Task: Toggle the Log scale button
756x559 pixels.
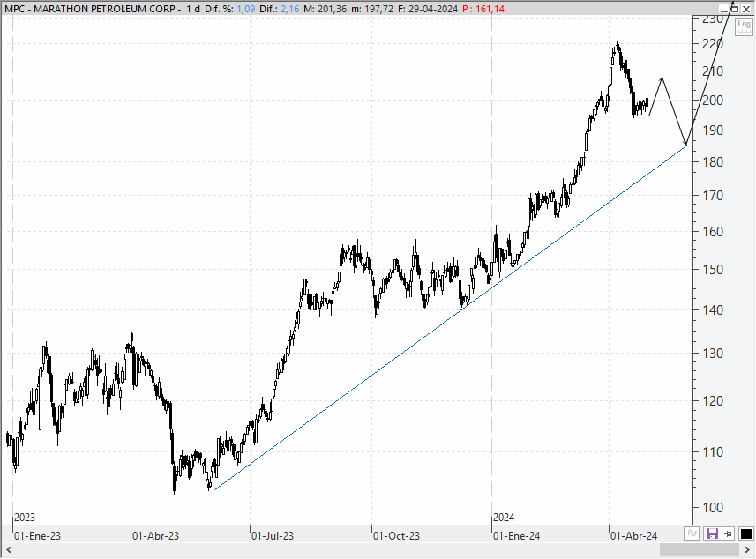Action: point(744,26)
